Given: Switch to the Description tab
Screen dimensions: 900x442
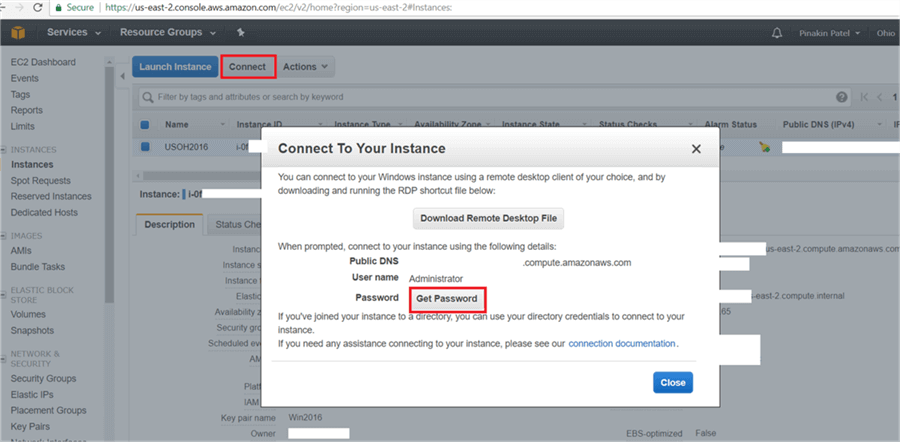Looking at the screenshot, I should [169, 224].
